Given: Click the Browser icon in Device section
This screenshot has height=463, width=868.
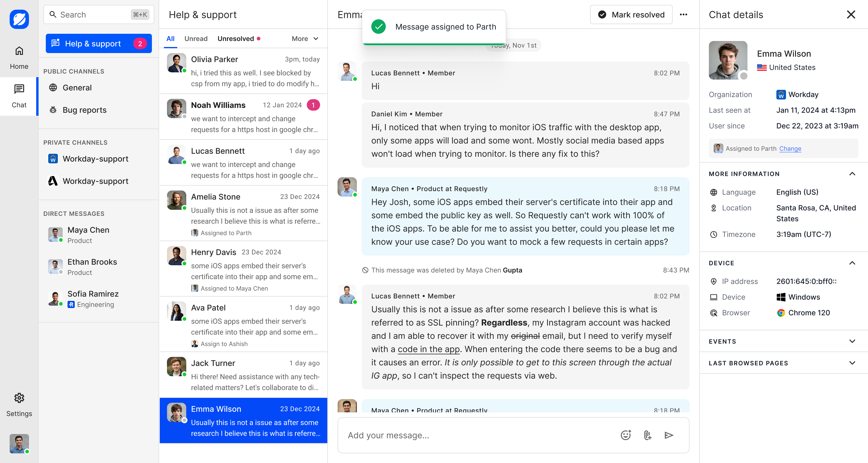Looking at the screenshot, I should [714, 313].
